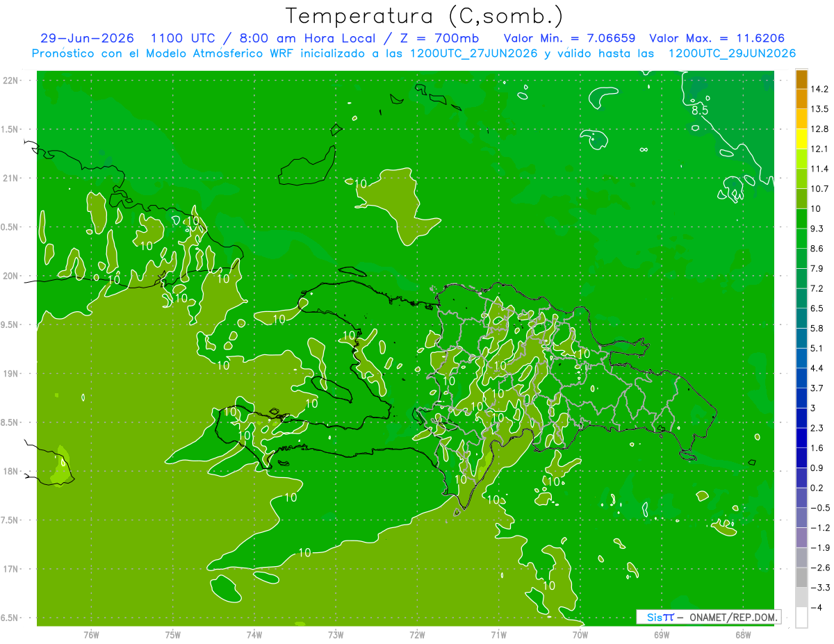
Task: Click the "9.3" colorbar value
Action: tap(817, 229)
